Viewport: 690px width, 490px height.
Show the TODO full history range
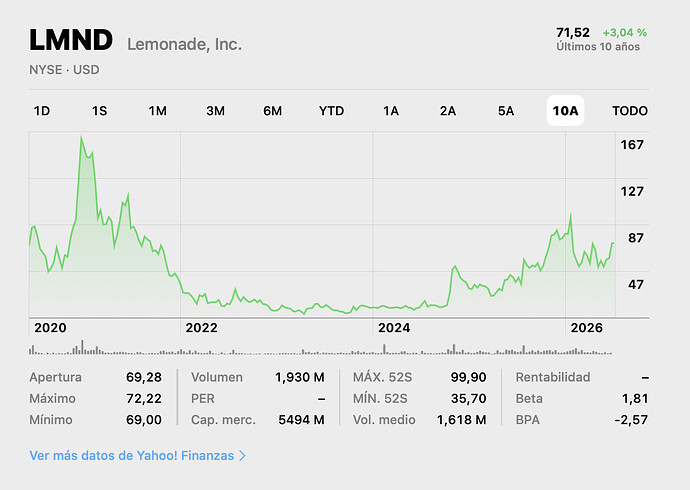[x=630, y=111]
